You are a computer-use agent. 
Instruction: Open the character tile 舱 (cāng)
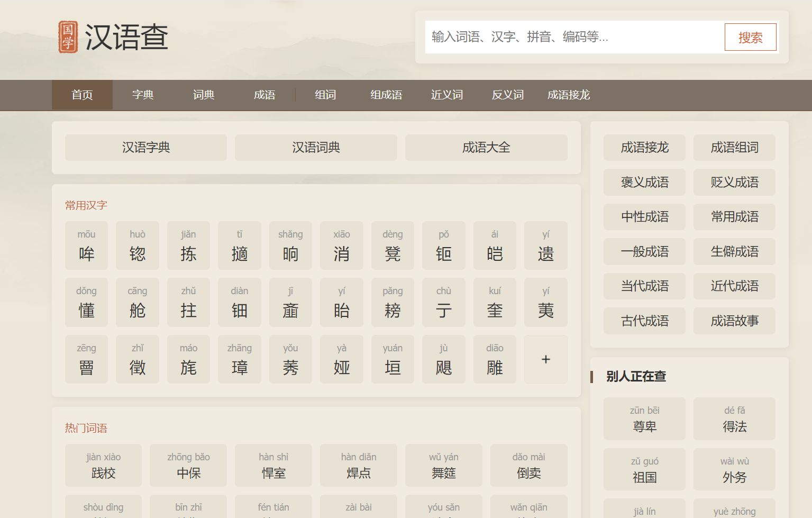coord(137,303)
